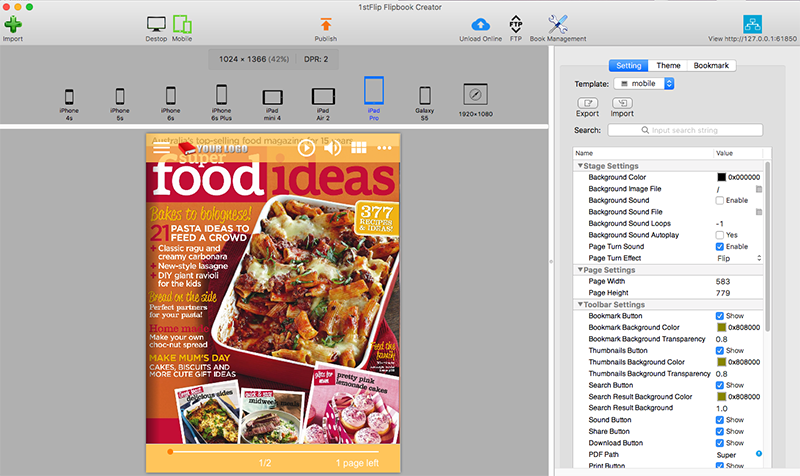Select iPad Air 2 device preview
Viewport: 800px width, 476px height.
point(323,96)
